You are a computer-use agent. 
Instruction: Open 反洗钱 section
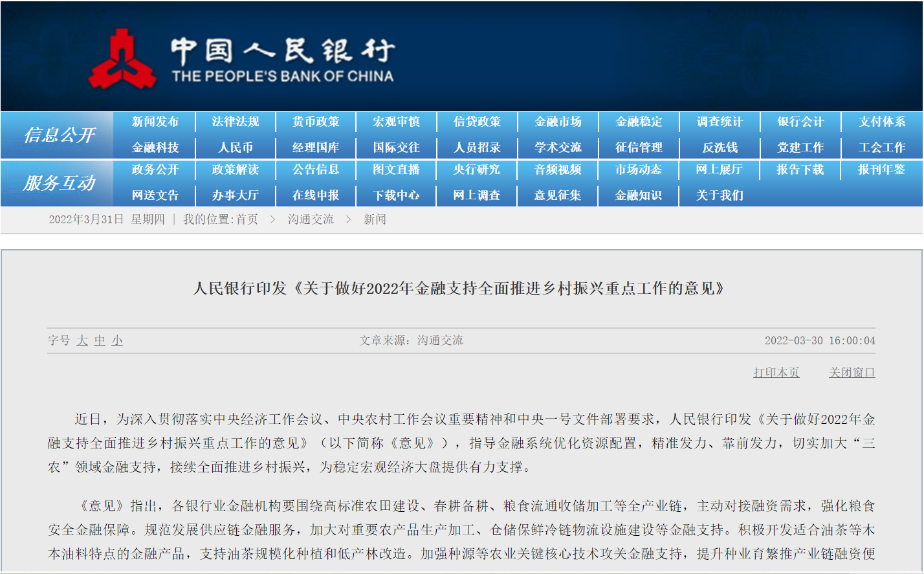tap(720, 148)
